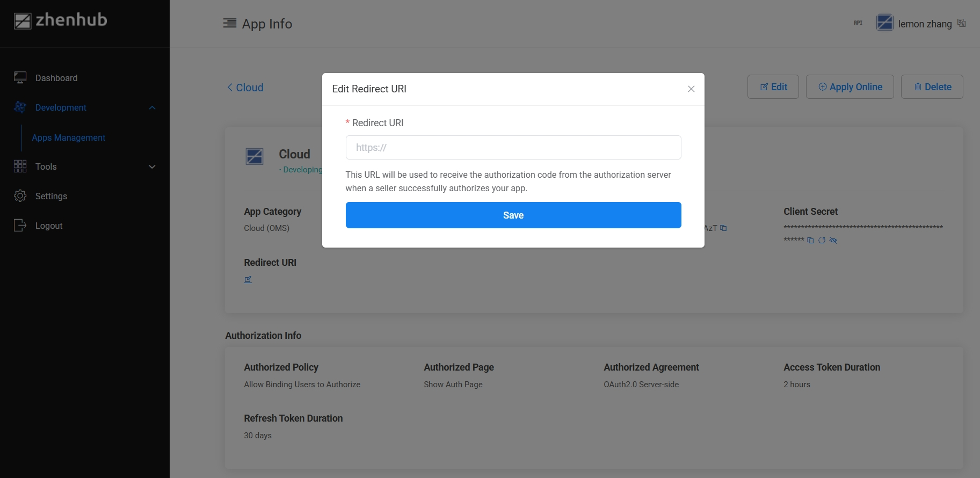The width and height of the screenshot is (980, 478).
Task: Close the Edit Redirect URI dialog
Action: 691,89
